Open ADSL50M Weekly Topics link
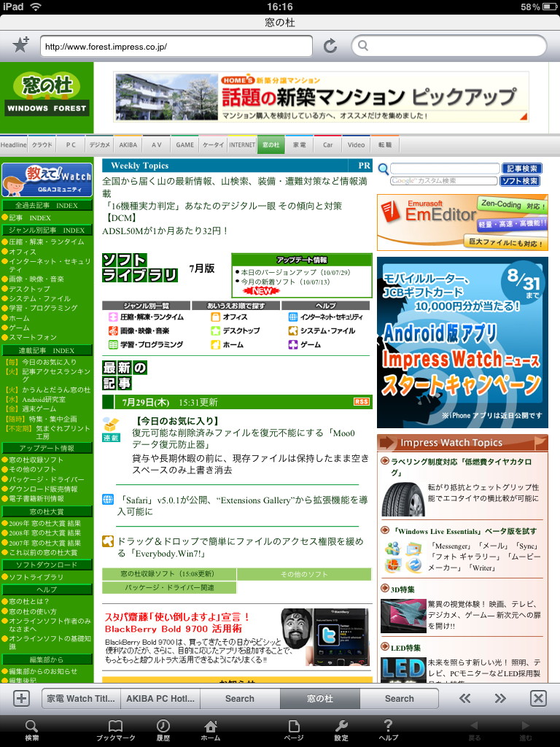 coord(166,231)
